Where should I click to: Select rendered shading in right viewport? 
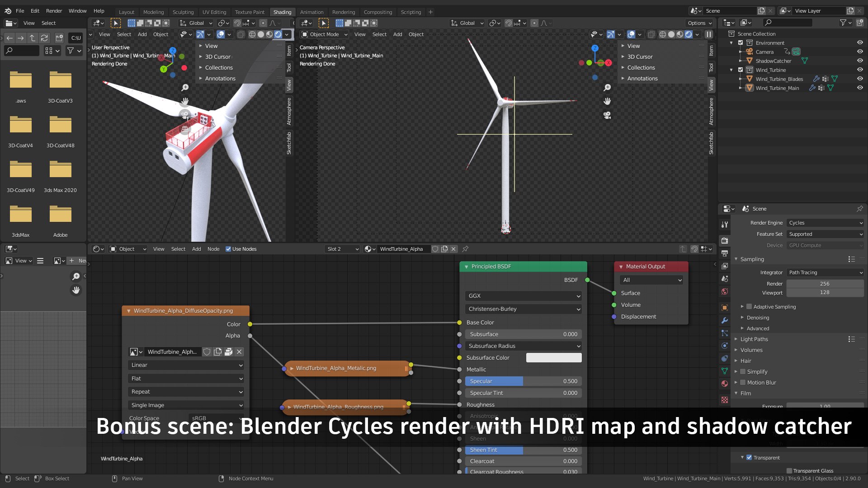[x=689, y=34]
